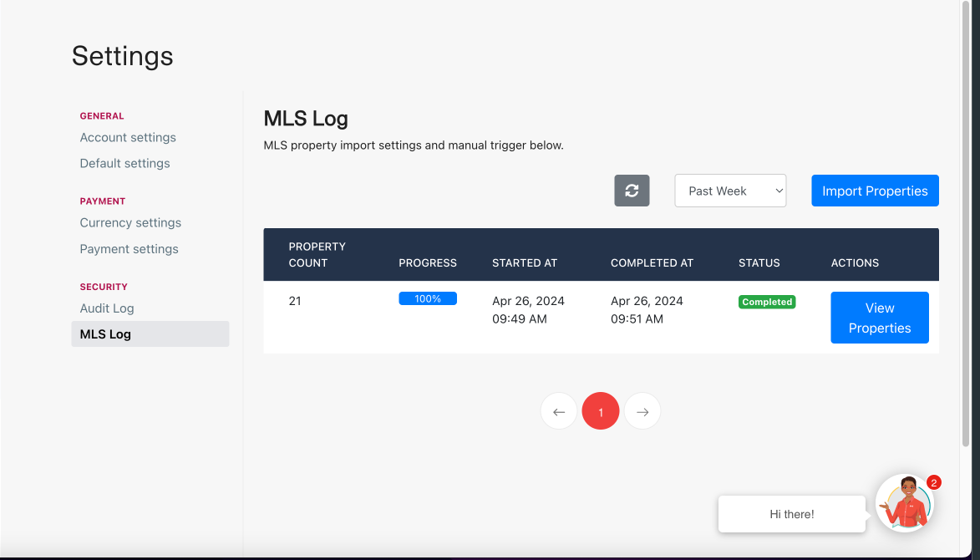Click the red notification badge showing 2

click(x=934, y=482)
